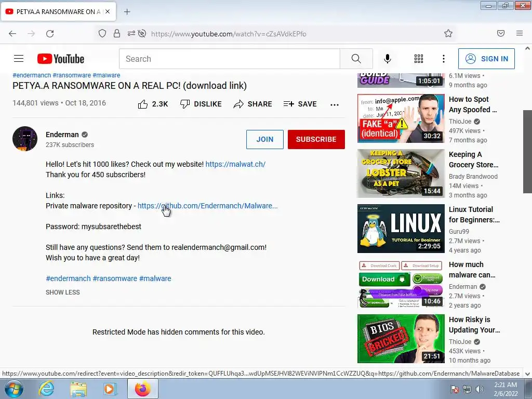Subscribe to the Enderman channel
This screenshot has height=399, width=532.
click(x=316, y=139)
